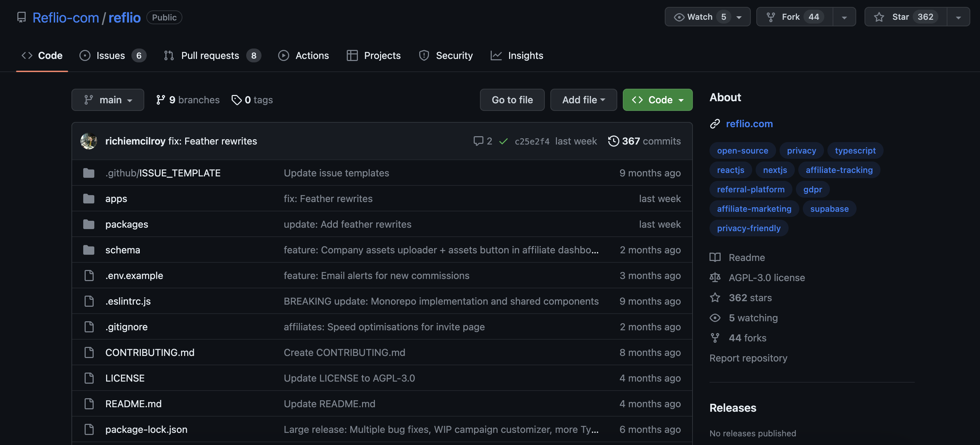Click the tags icon next to 0 tags
The image size is (980, 445).
(236, 100)
